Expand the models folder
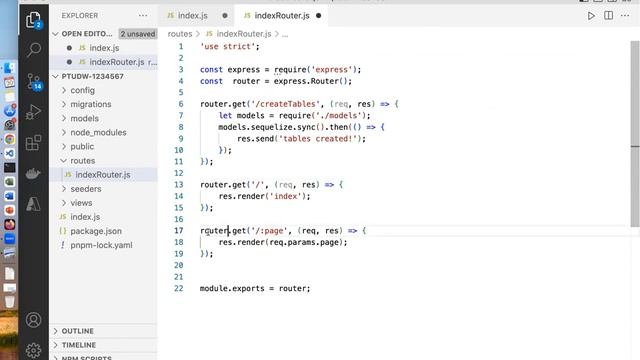The height and width of the screenshot is (360, 640). click(84, 118)
